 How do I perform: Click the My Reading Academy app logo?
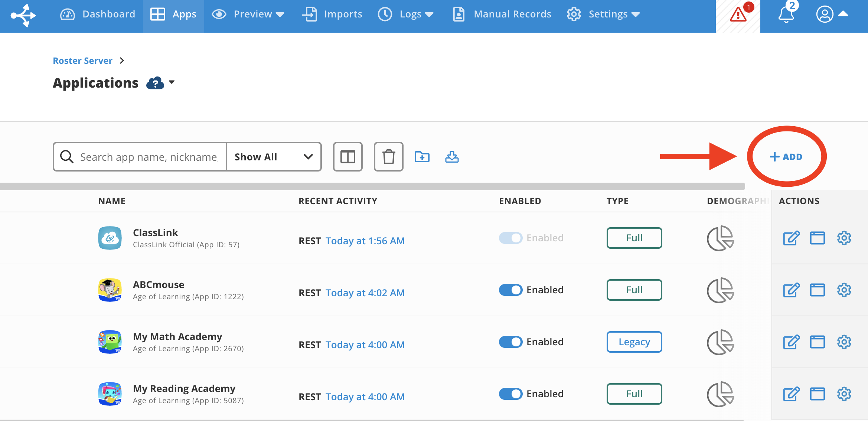[110, 394]
